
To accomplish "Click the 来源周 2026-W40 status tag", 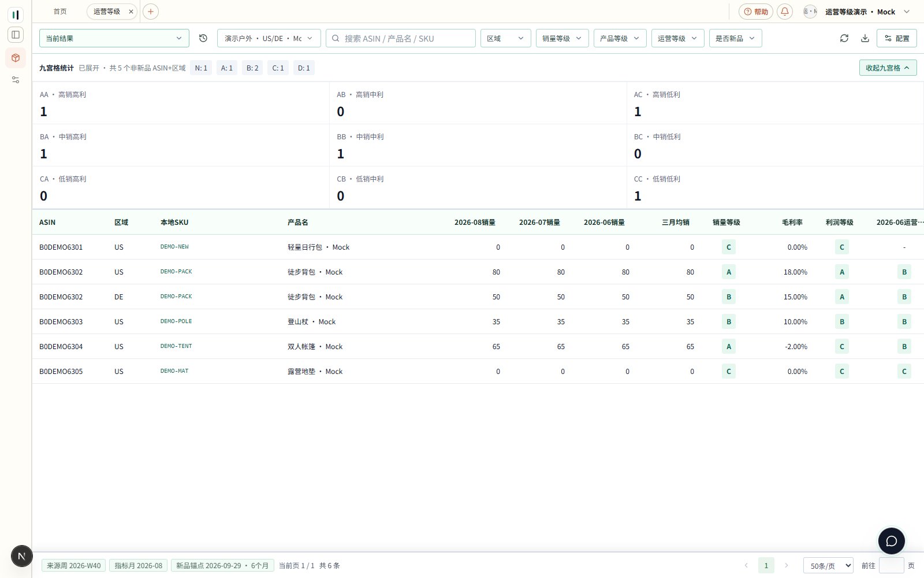I will 74,565.
